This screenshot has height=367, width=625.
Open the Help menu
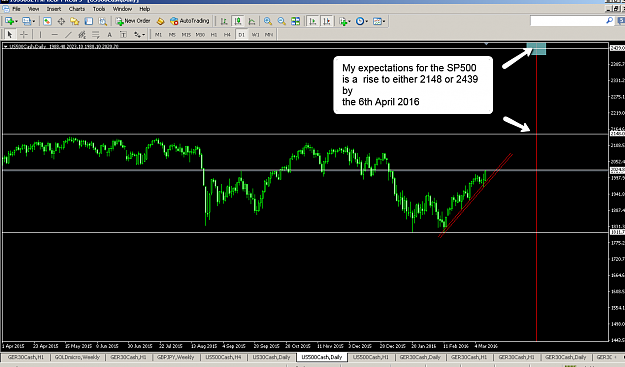(145, 9)
